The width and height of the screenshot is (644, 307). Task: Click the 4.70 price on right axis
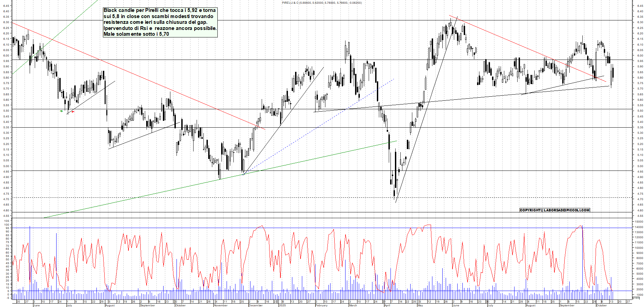(640, 199)
